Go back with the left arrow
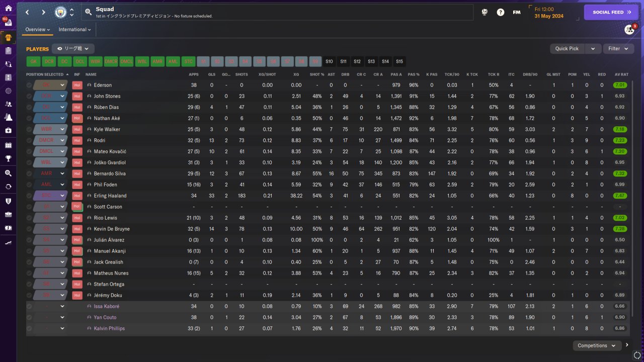 pyautogui.click(x=27, y=12)
